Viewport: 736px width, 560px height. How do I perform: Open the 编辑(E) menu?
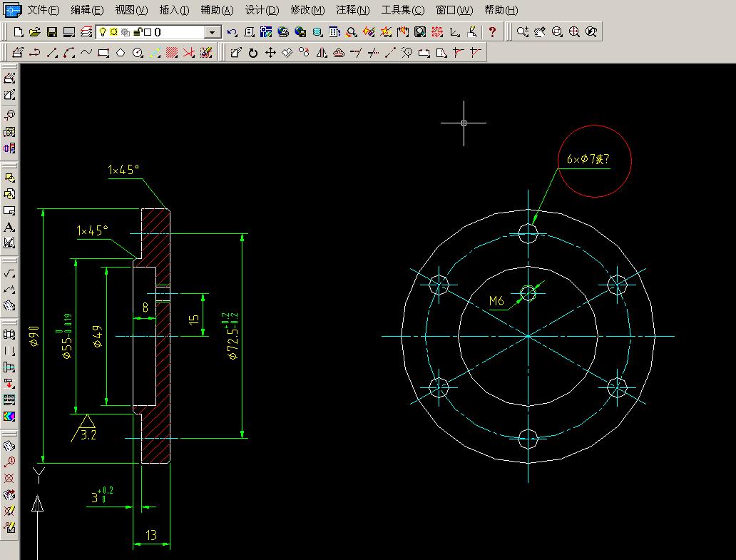click(87, 10)
